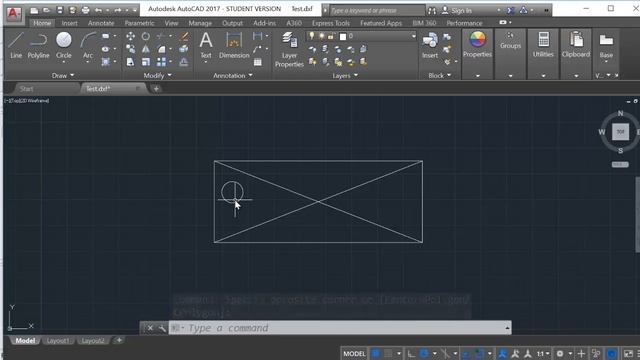Expand the Draw panel

[x=63, y=76]
